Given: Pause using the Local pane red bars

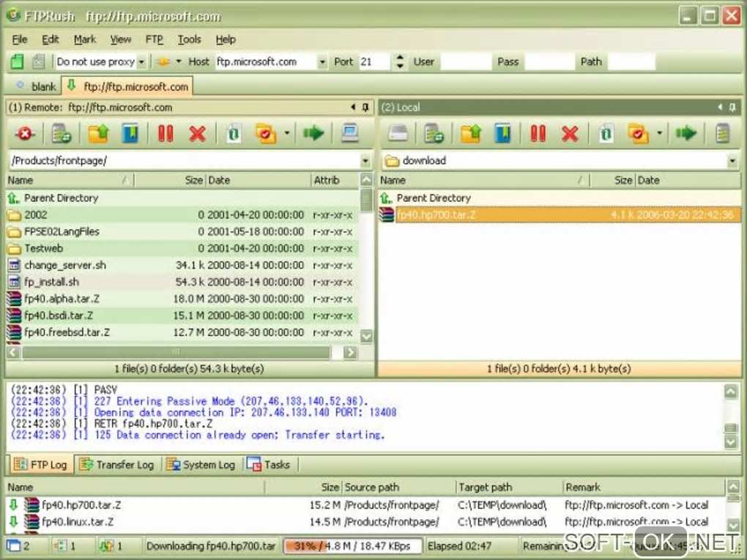Looking at the screenshot, I should tap(538, 134).
